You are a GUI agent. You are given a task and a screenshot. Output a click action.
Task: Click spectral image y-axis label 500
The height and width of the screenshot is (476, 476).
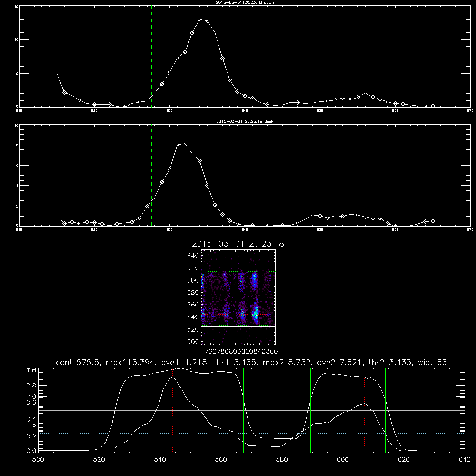(x=193, y=341)
